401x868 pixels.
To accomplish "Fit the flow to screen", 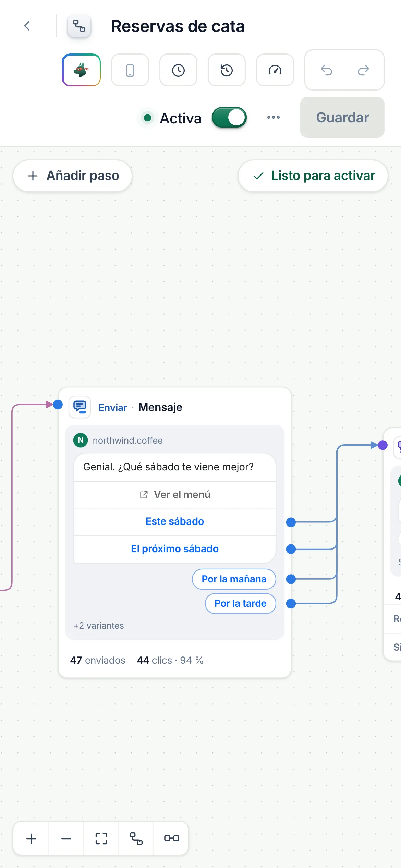I will tap(101, 839).
